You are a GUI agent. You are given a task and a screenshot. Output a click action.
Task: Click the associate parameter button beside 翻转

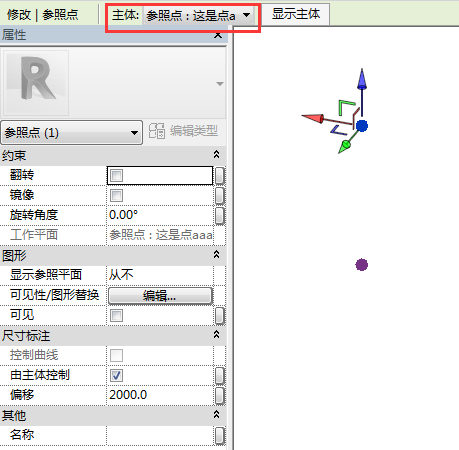click(219, 176)
